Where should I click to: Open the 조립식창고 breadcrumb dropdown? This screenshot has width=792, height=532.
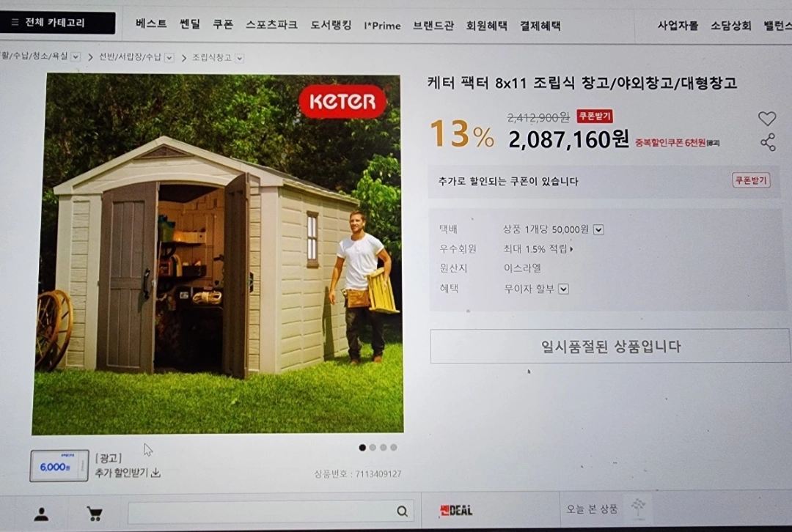tap(239, 58)
